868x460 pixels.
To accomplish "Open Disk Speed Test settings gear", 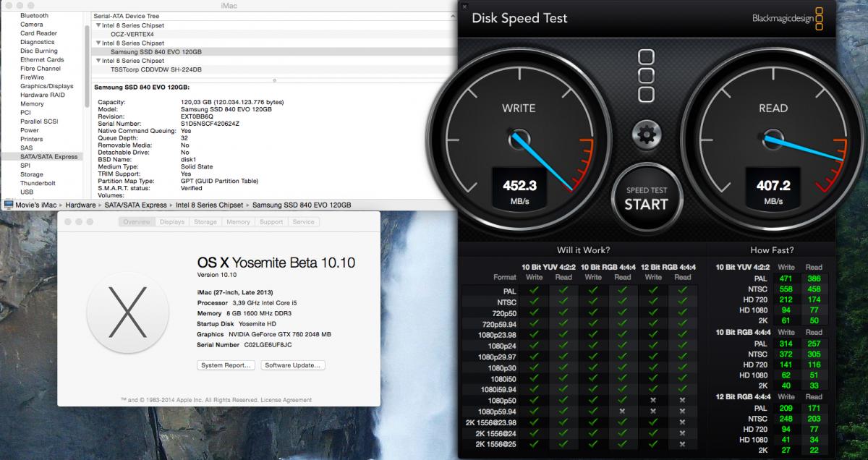I will click(646, 134).
